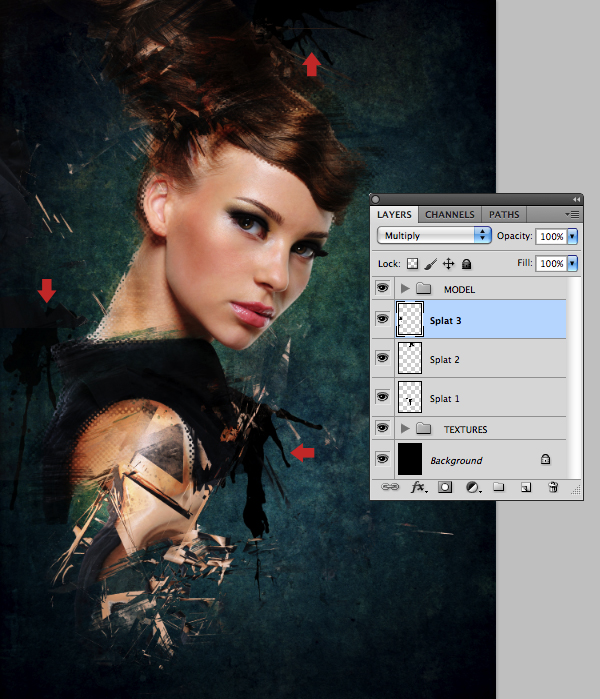
Task: Switch to the Layers tab
Action: tap(394, 214)
